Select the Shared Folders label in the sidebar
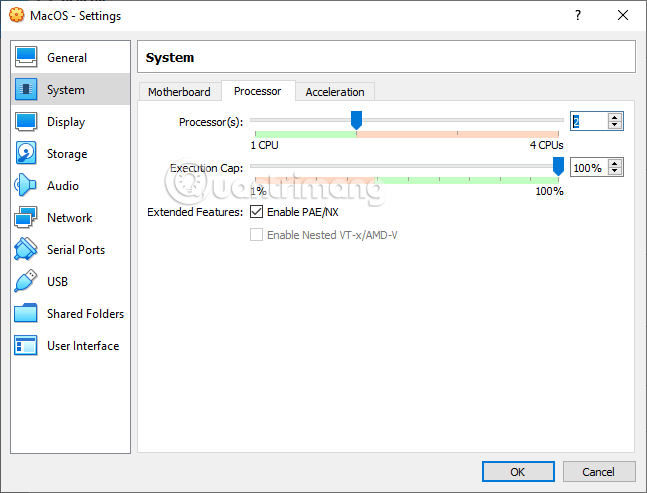Viewport: 647px width, 493px height. (85, 314)
